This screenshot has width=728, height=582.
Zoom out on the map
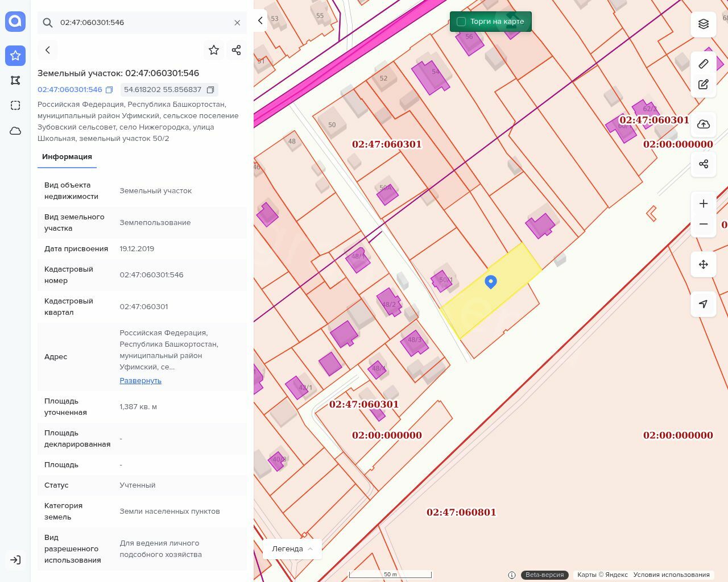pyautogui.click(x=704, y=224)
